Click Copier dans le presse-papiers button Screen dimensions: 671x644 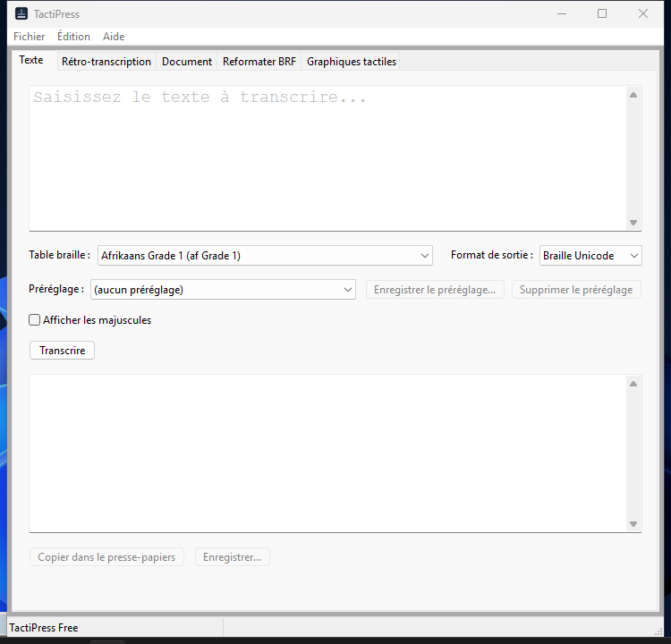(106, 557)
